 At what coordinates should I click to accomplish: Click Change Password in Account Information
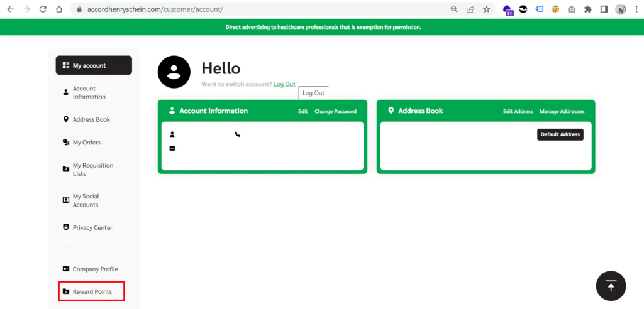[x=335, y=111]
